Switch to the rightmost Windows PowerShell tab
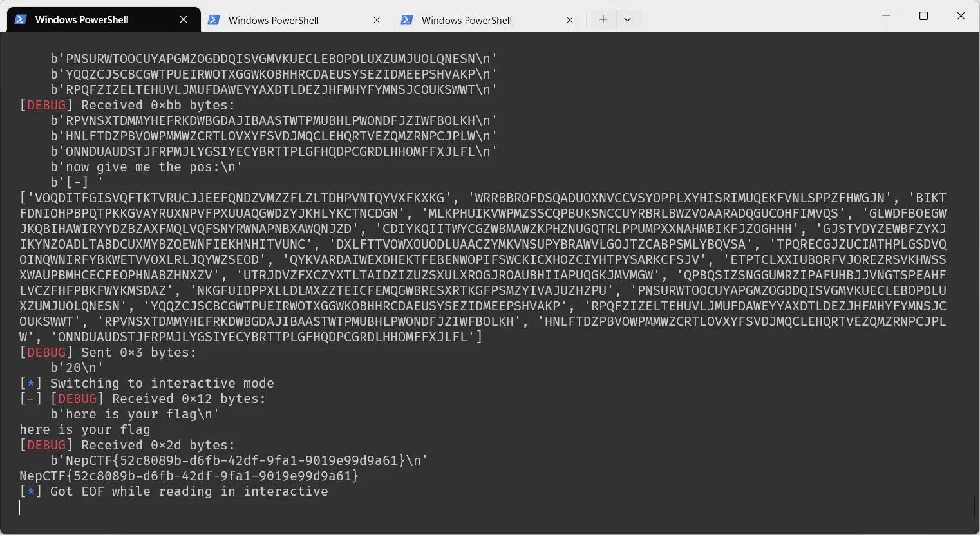This screenshot has height=535, width=980. pyautogui.click(x=476, y=20)
